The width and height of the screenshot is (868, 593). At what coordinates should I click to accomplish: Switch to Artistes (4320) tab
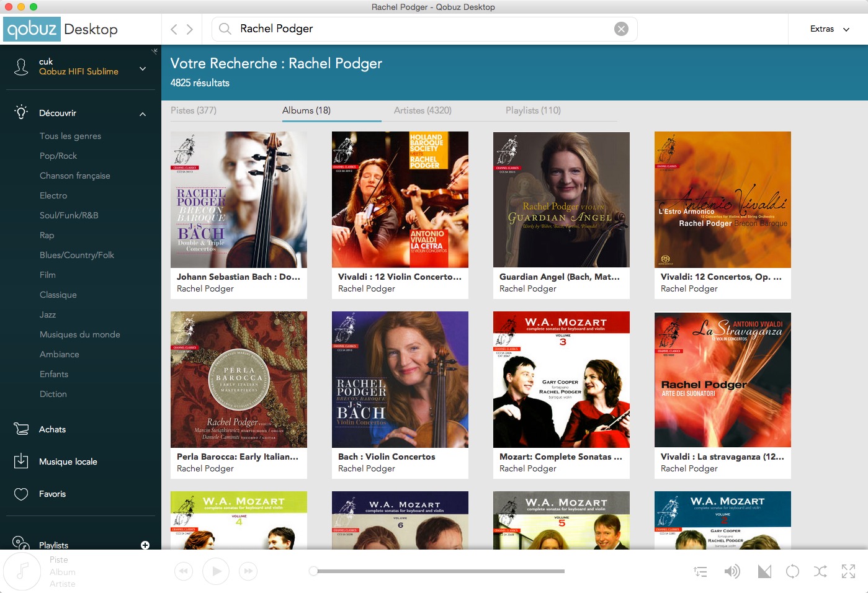tap(423, 110)
